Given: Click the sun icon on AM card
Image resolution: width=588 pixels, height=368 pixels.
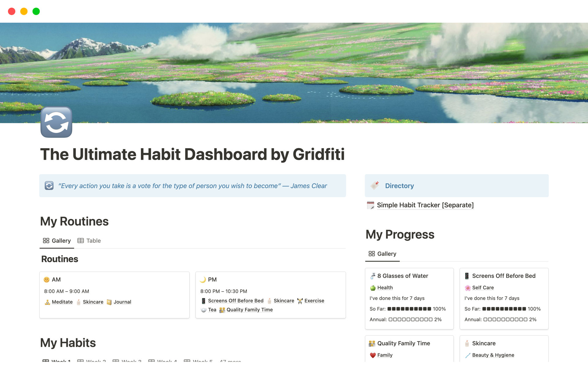Looking at the screenshot, I should (x=47, y=280).
